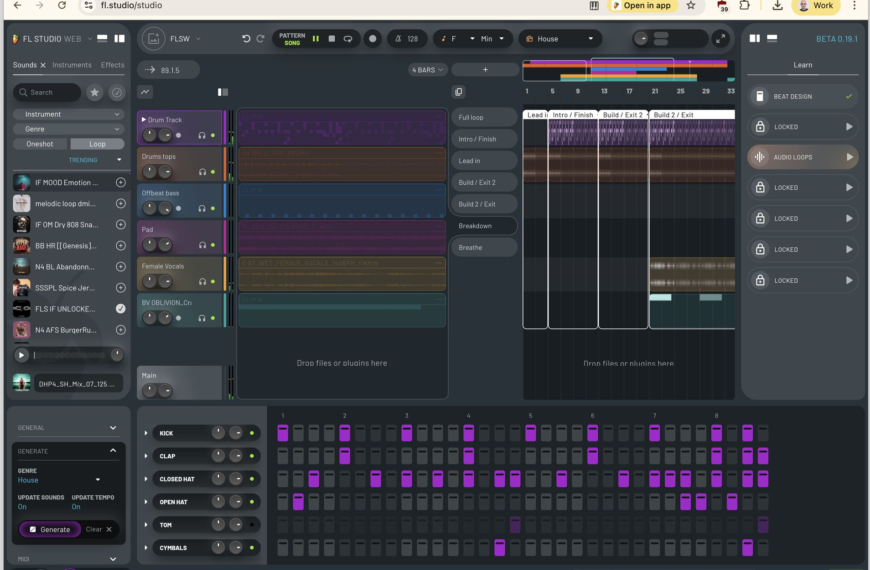Image resolution: width=870 pixels, height=570 pixels.
Task: Add melodic loop dmi sound with its plus icon
Action: click(120, 204)
